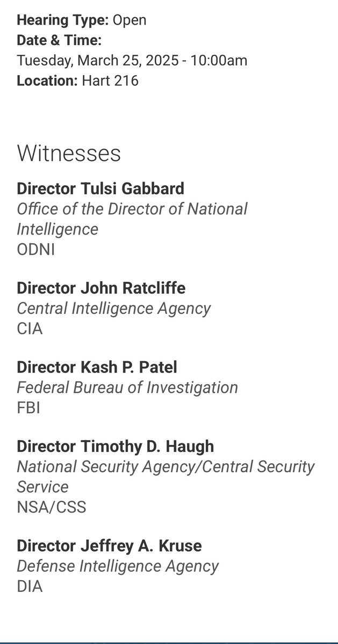Click National Security Agency/Central Security Service text
Screen dimensions: 338x644
166,477
